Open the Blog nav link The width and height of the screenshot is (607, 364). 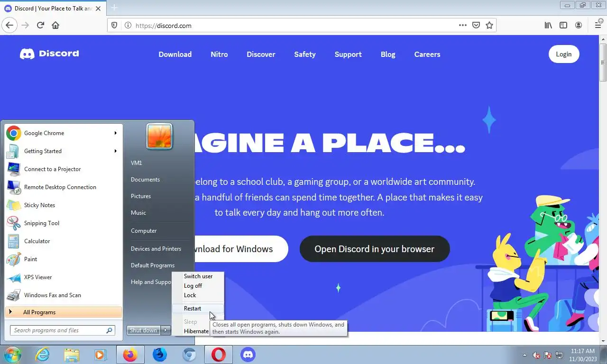pos(388,55)
